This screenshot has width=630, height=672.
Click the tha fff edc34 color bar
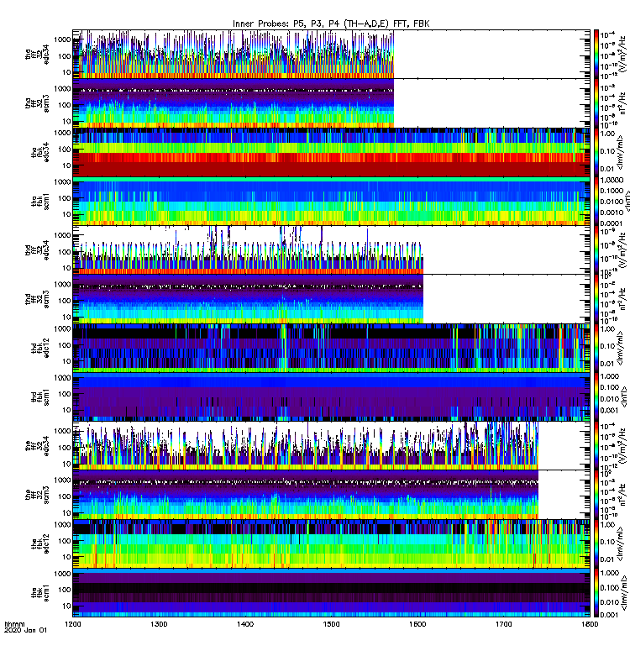coord(596,55)
